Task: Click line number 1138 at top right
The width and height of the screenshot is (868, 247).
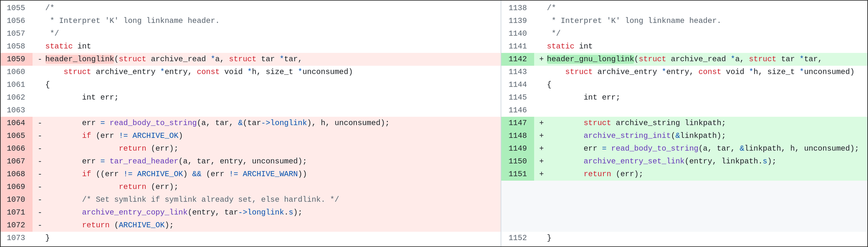Action: [x=517, y=8]
